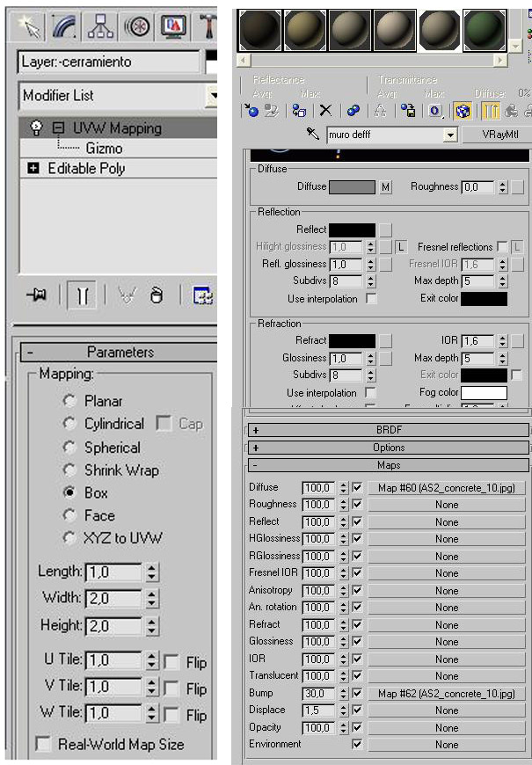532x765 pixels.
Task: Click Assign Material to Selection icon
Action: (298, 110)
